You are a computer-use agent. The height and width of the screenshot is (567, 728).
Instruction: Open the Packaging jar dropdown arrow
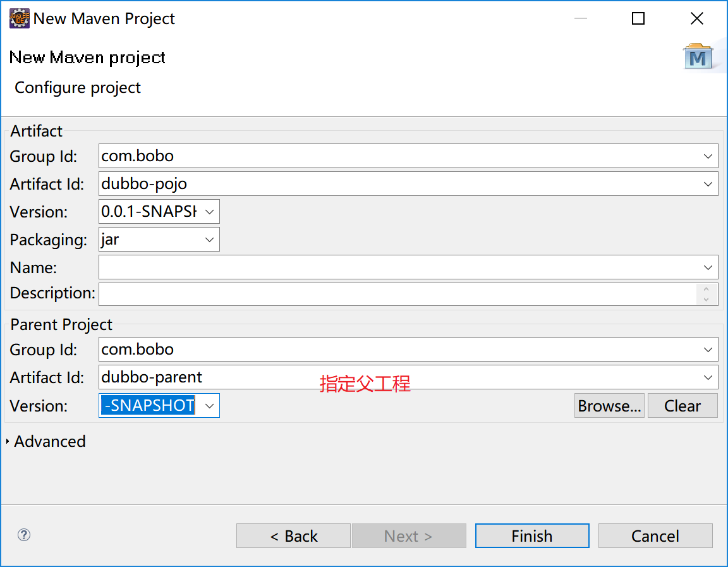coord(209,240)
